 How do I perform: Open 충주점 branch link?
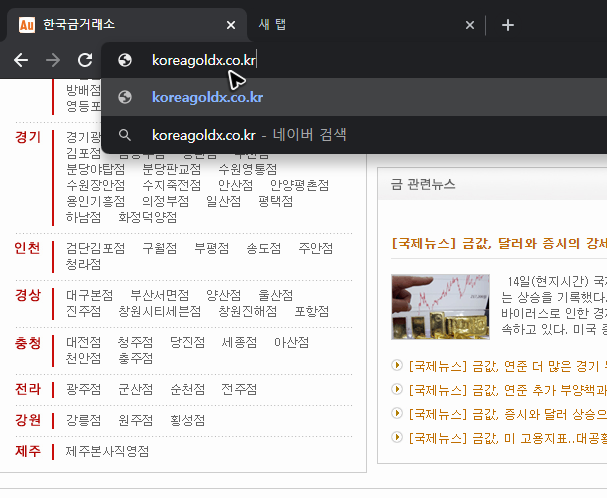click(135, 358)
